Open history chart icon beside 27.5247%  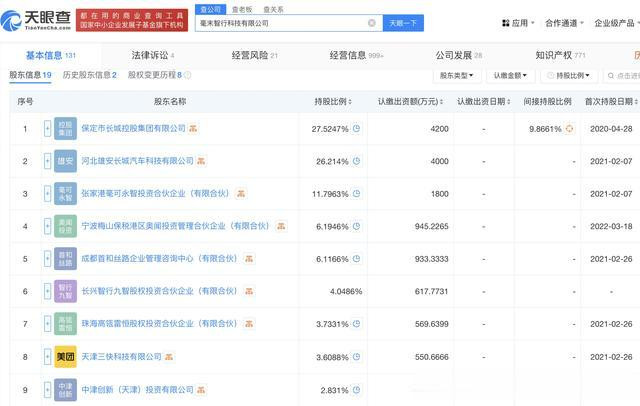click(356, 129)
